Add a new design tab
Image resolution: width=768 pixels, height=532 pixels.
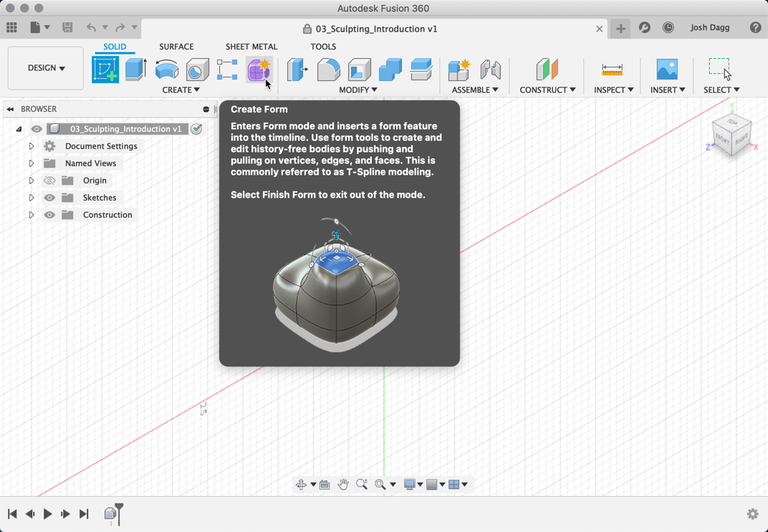[x=620, y=29]
